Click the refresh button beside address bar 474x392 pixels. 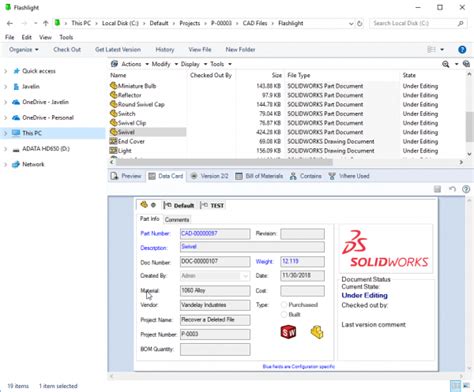(x=360, y=23)
